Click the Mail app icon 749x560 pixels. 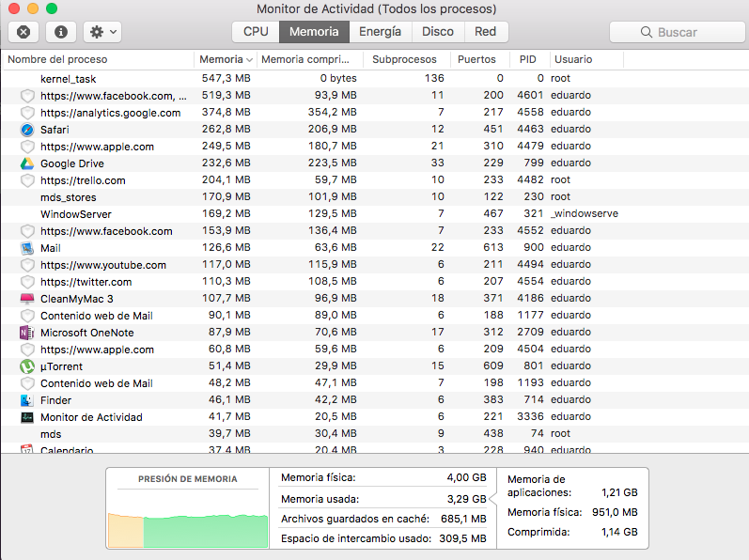[27, 248]
